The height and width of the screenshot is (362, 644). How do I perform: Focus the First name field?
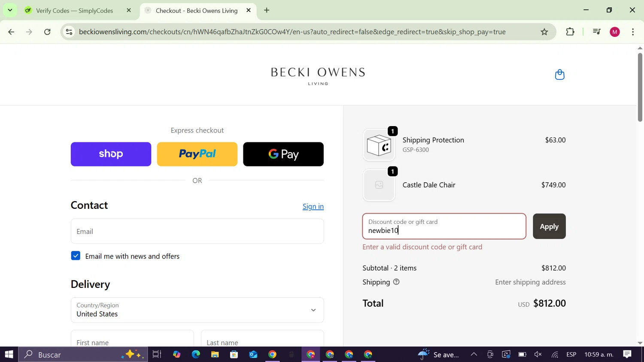(132, 339)
